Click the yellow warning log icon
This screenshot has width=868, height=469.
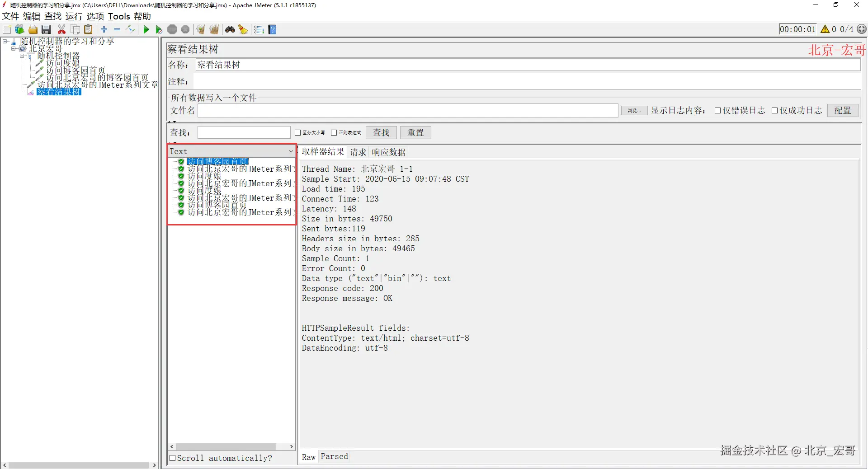click(x=825, y=29)
